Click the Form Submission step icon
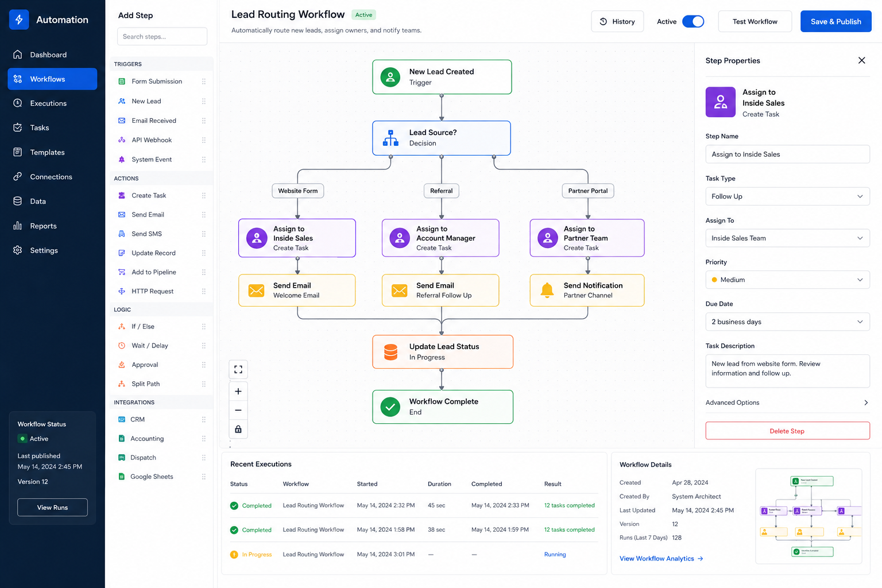This screenshot has width=882, height=588. click(x=122, y=82)
